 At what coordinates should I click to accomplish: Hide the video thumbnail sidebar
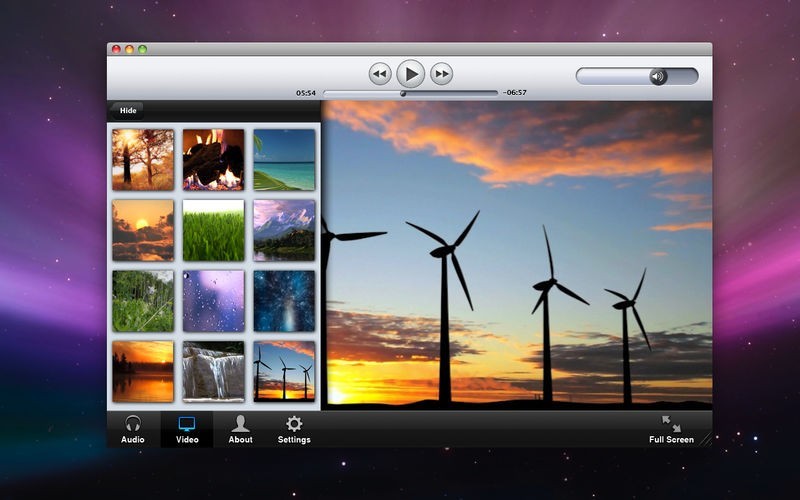tap(127, 110)
